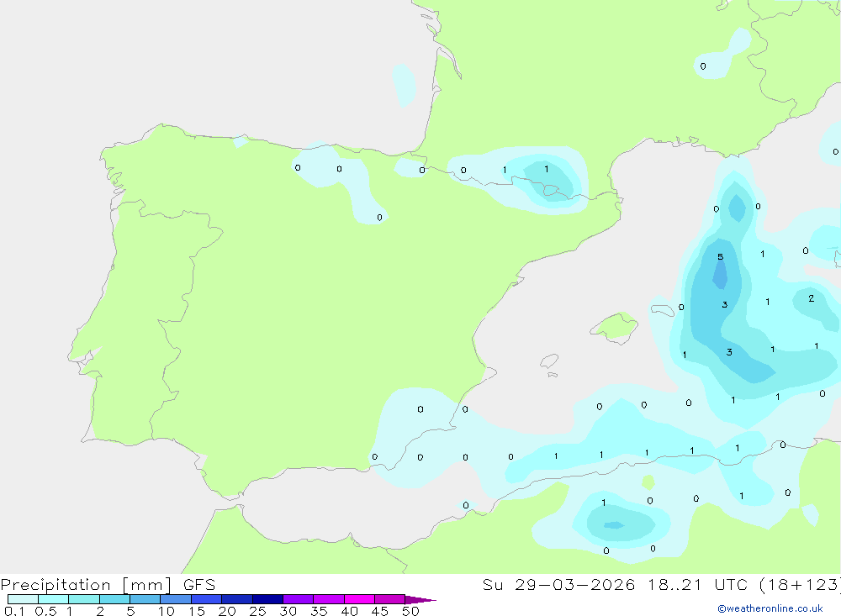Viewport: 841px width, 616px height.
Task: Click the 0.1–0.5 mm legend swatch
Action: pos(23,599)
